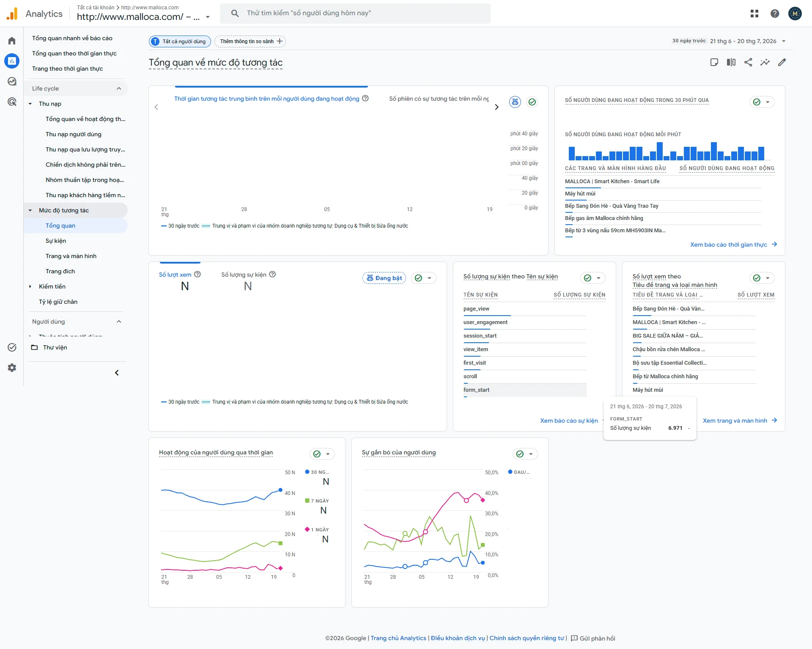The image size is (812, 649).
Task: Click the 1 NGÀY pink legend marker
Action: (307, 529)
